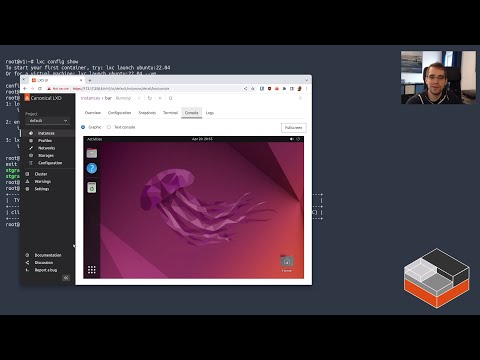This screenshot has width=480, height=360.
Task: Click the Instances breadcrumb link
Action: tap(90, 98)
